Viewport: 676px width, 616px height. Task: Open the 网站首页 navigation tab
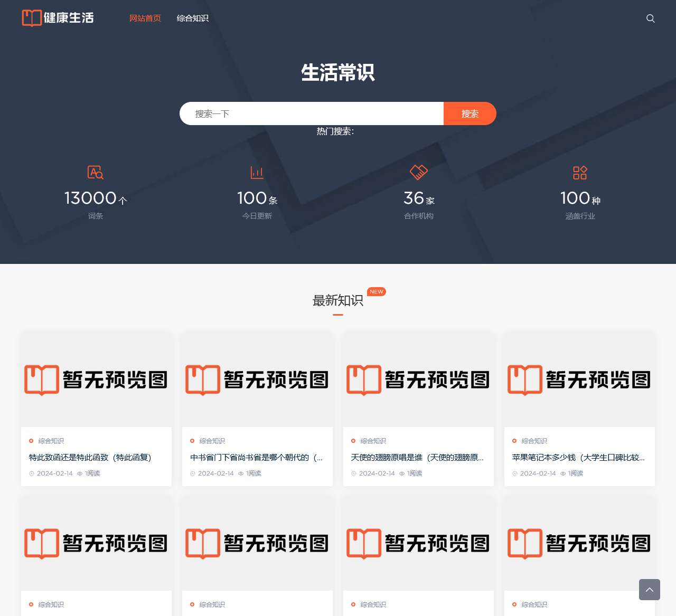pos(145,18)
